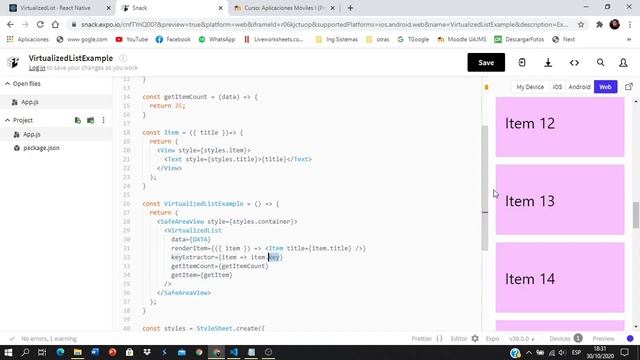Open Chrome's three-dot menu
640x360 pixels.
(x=630, y=24)
